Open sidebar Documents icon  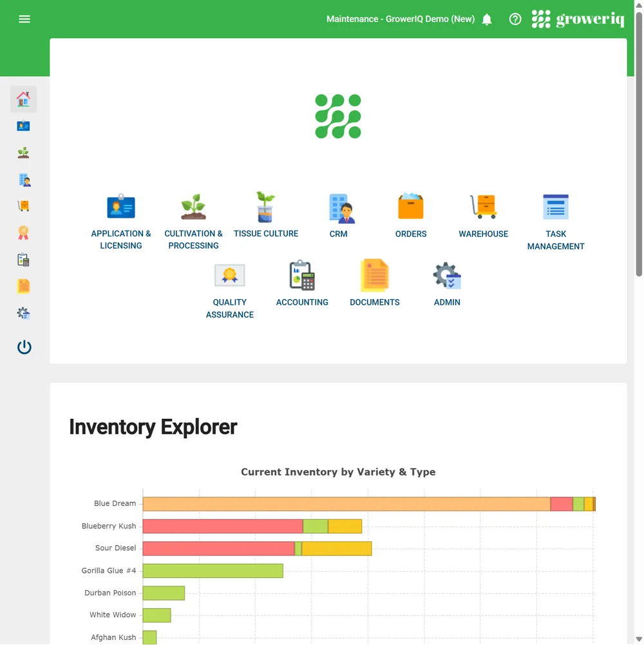click(x=23, y=286)
